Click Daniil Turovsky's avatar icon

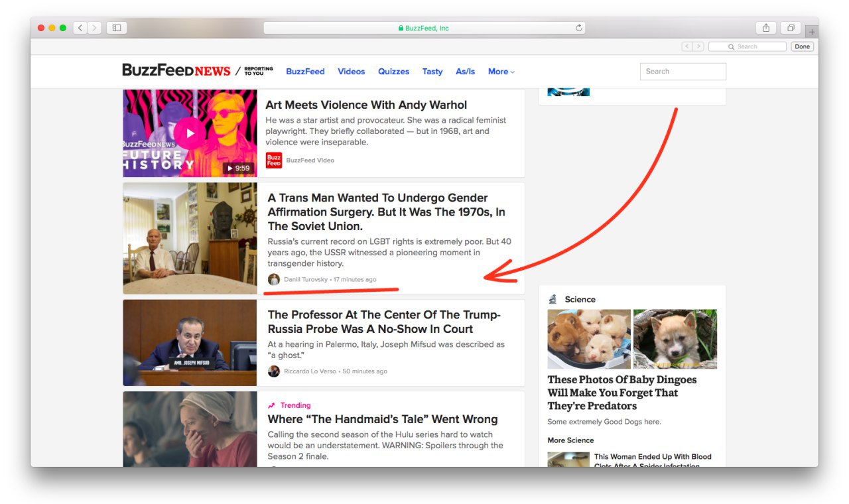(274, 279)
